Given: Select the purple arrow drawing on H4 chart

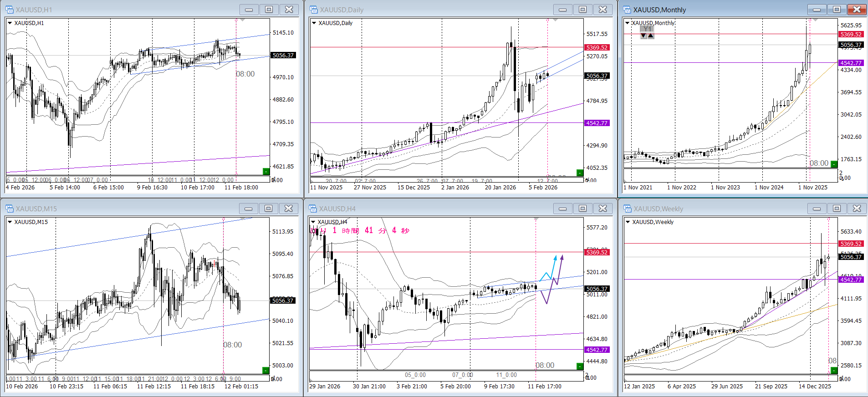Looking at the screenshot, I should coord(562,259).
